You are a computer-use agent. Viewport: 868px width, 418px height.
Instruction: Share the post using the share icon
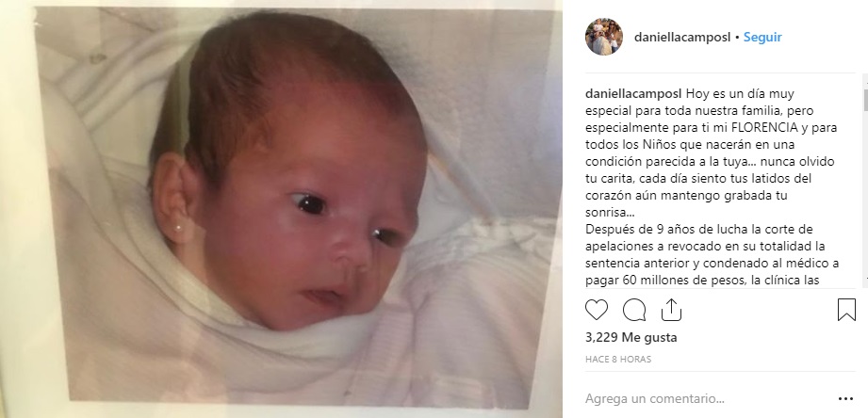pos(671,310)
